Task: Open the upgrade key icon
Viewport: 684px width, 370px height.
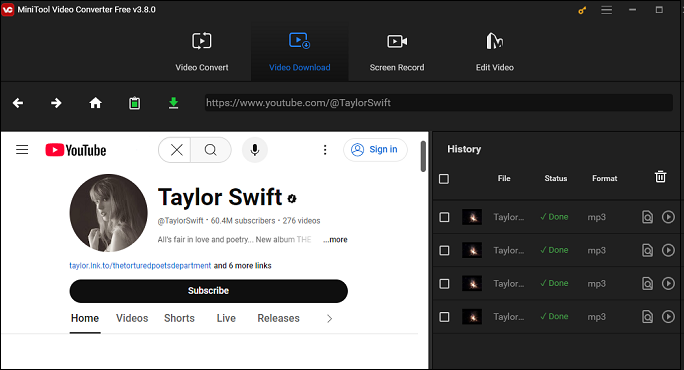Action: (x=582, y=10)
